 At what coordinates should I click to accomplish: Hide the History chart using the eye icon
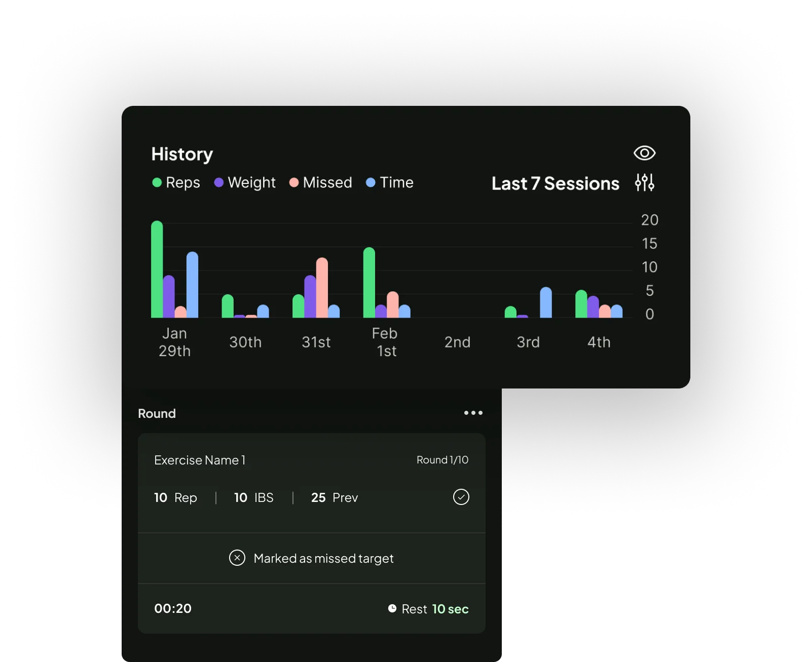click(644, 152)
